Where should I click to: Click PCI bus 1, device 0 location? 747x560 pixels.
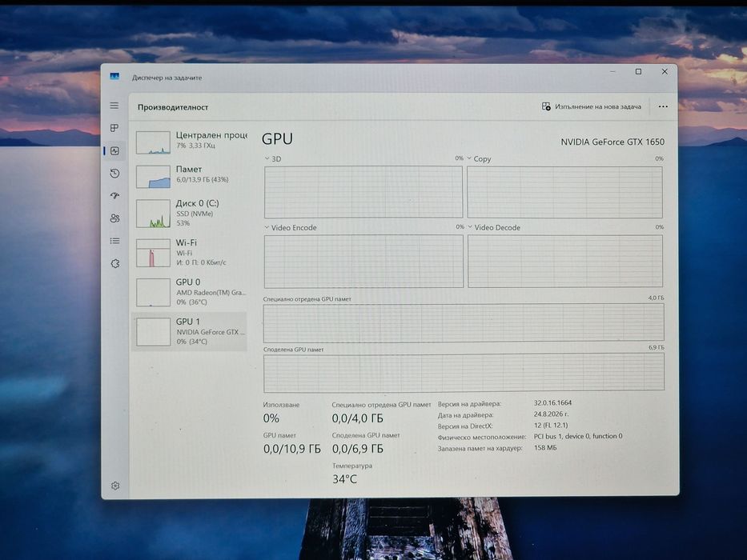[578, 436]
